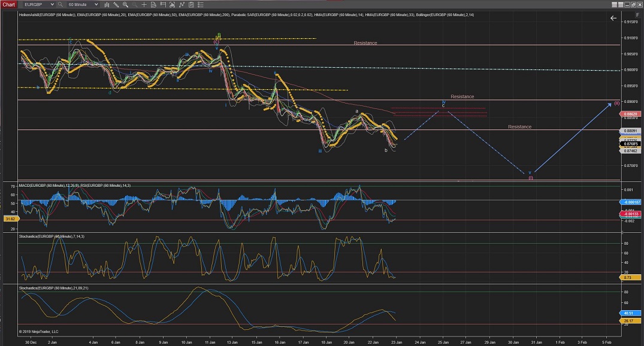Expand the EURGBP instrument dropdown
Image resolution: width=644 pixels, height=346 pixels.
click(x=51, y=4)
